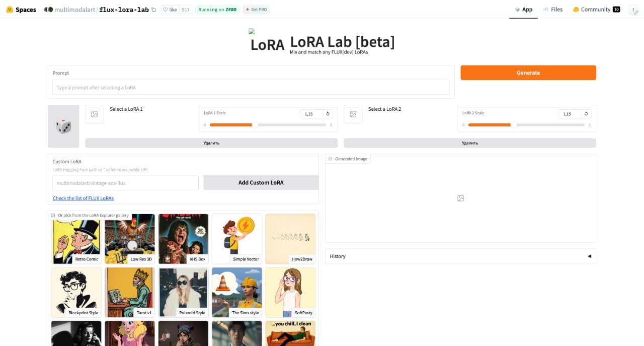Click the LoRA Lab [beta] heading
The height and width of the screenshot is (346, 644).
[343, 42]
